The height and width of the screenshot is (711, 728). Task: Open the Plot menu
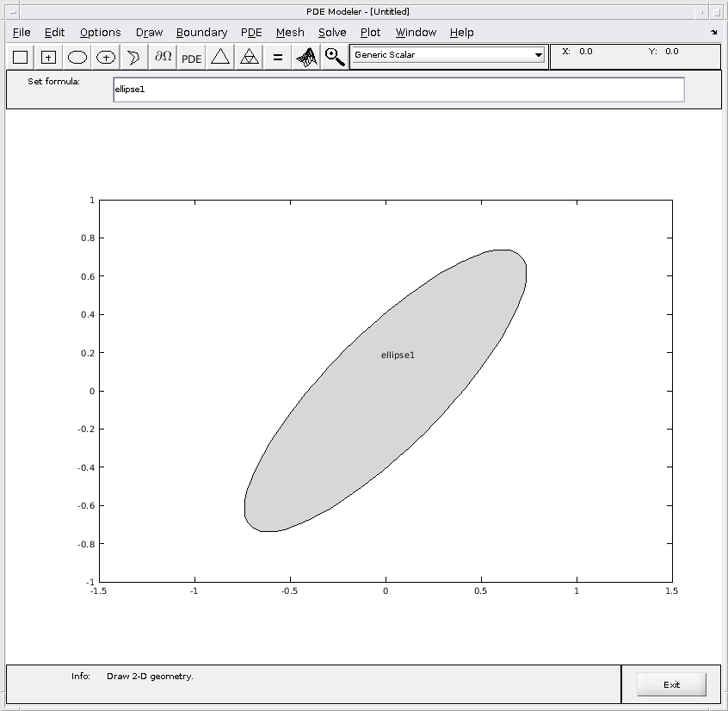[370, 33]
